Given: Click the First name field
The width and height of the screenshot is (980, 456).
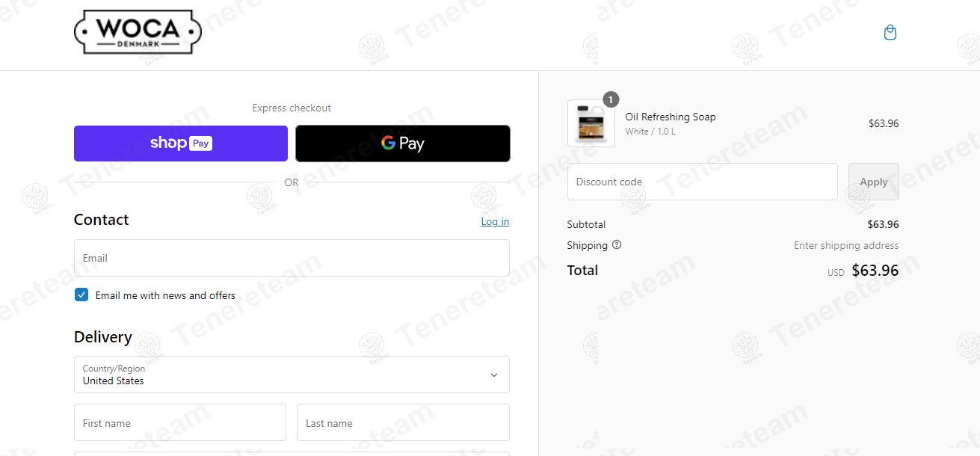Looking at the screenshot, I should (180, 422).
